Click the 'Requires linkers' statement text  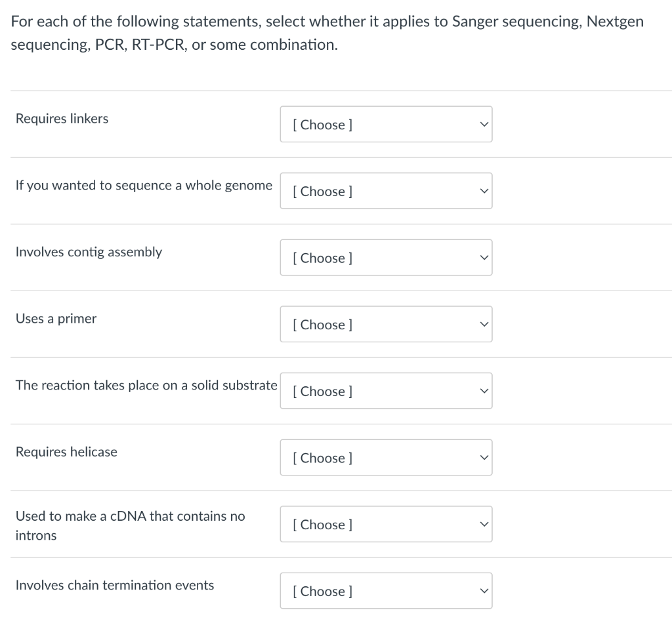click(62, 119)
